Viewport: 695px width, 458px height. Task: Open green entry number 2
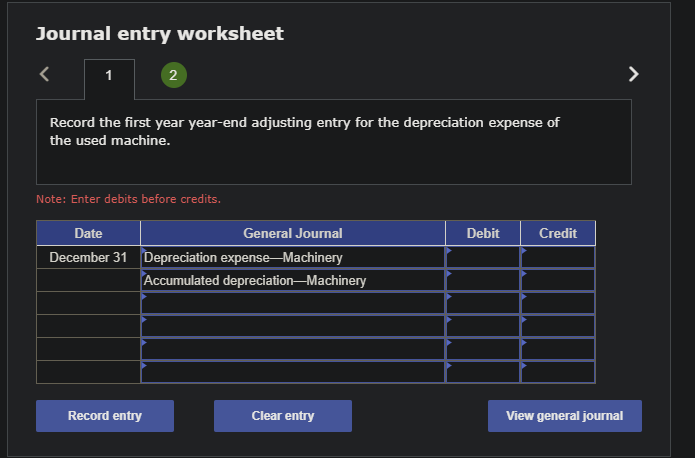point(174,75)
